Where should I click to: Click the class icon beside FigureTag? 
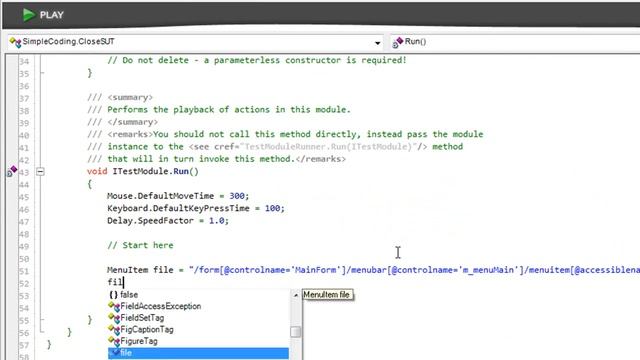pyautogui.click(x=114, y=341)
